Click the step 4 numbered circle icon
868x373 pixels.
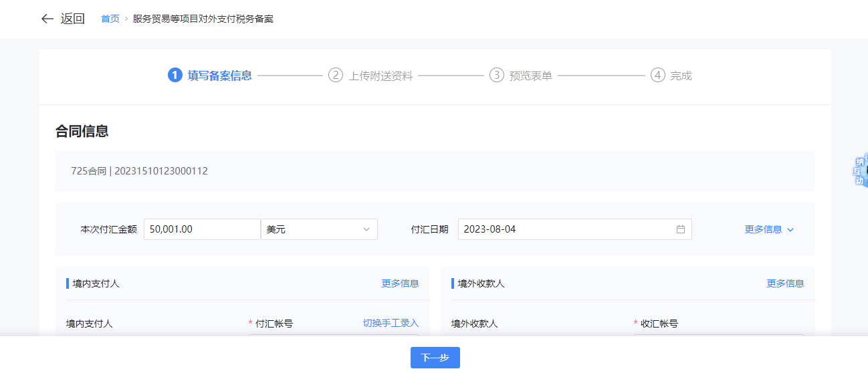point(658,76)
